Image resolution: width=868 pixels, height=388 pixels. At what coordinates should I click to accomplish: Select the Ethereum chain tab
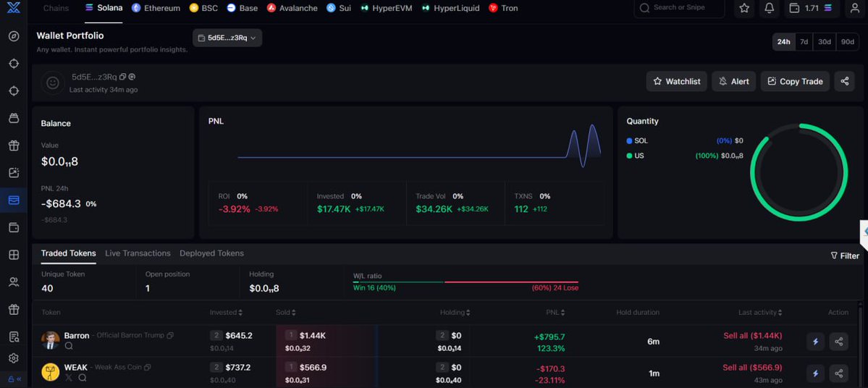pos(156,8)
